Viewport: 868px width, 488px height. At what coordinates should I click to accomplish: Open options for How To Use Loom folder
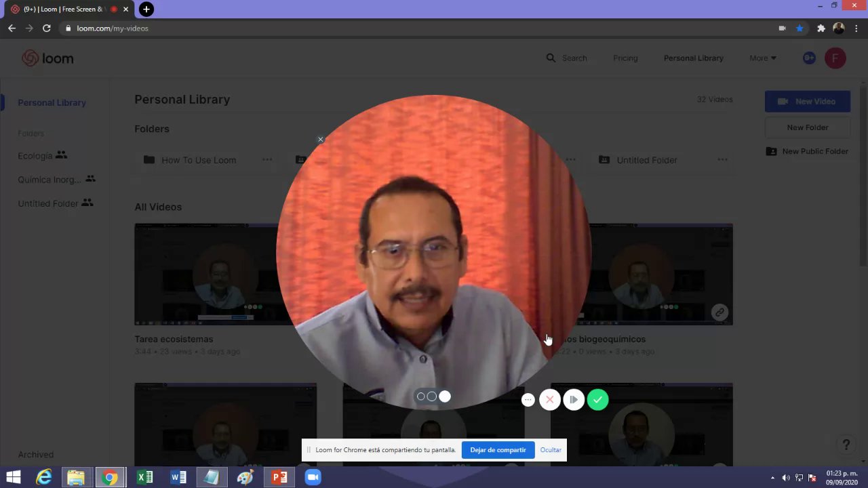tap(267, 160)
